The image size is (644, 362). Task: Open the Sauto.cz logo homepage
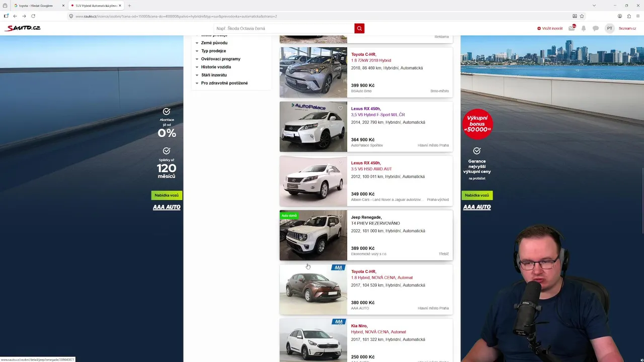click(23, 28)
